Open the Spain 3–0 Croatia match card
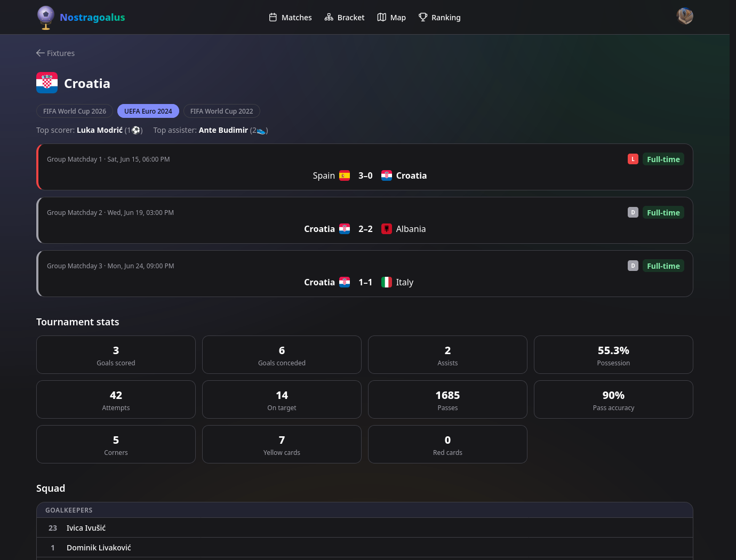This screenshot has width=736, height=560. click(365, 167)
